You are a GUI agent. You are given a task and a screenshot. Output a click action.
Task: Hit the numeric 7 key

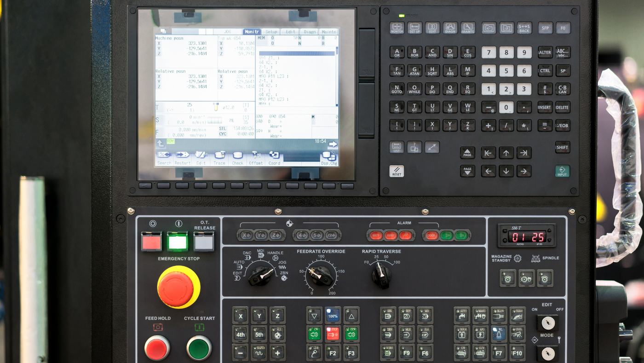pos(489,52)
